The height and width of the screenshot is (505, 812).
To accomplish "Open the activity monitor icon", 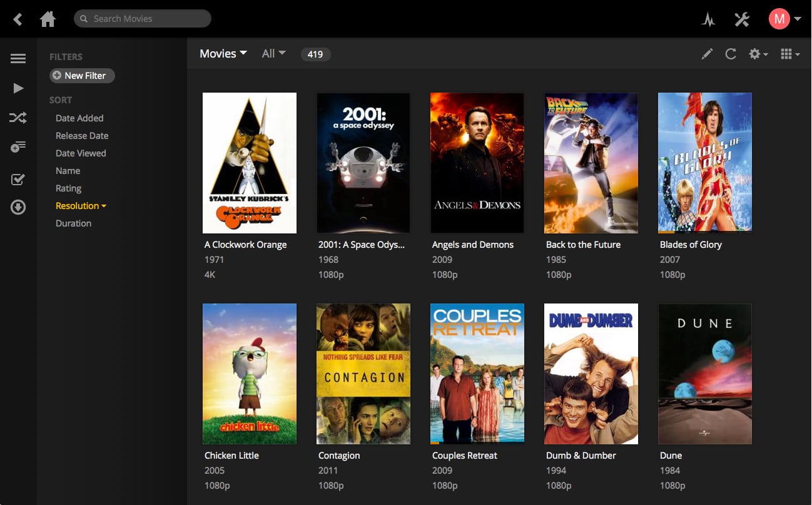I will click(x=708, y=19).
